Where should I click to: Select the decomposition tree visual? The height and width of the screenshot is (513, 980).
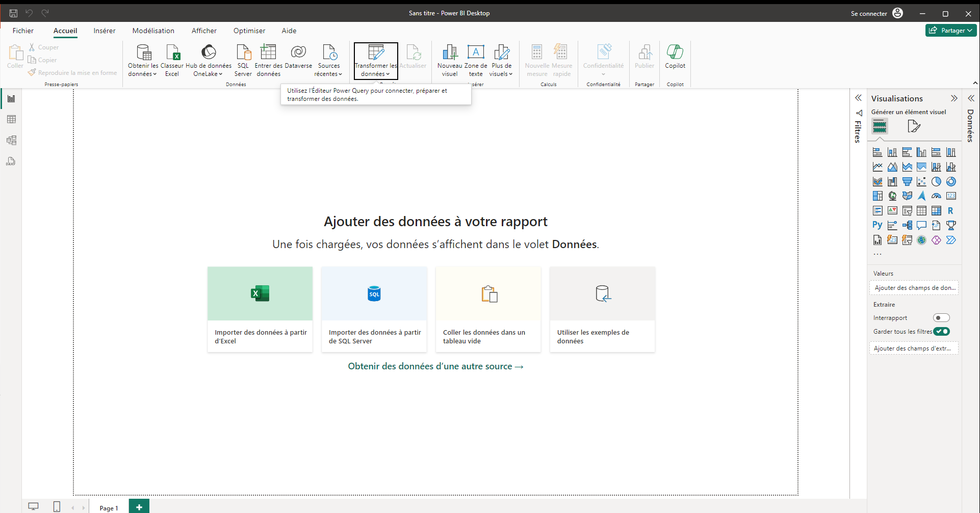click(x=907, y=225)
